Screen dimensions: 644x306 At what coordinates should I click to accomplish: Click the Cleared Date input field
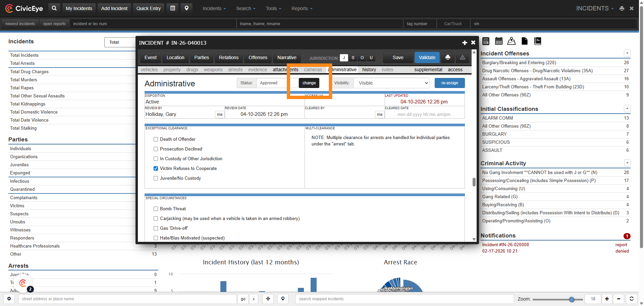(x=424, y=115)
